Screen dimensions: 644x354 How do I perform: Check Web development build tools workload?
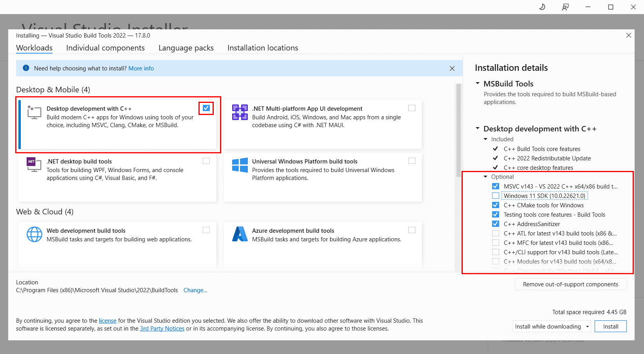pos(206,230)
